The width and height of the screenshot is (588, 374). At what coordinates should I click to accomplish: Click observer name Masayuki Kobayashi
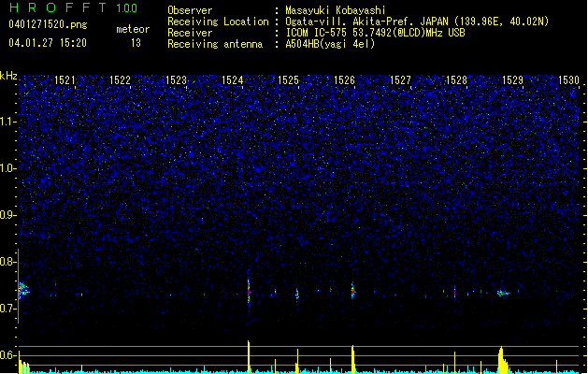pyautogui.click(x=336, y=10)
